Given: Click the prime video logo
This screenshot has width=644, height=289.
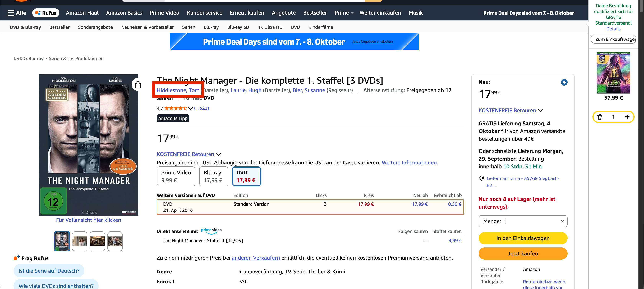Looking at the screenshot, I should 211,231.
